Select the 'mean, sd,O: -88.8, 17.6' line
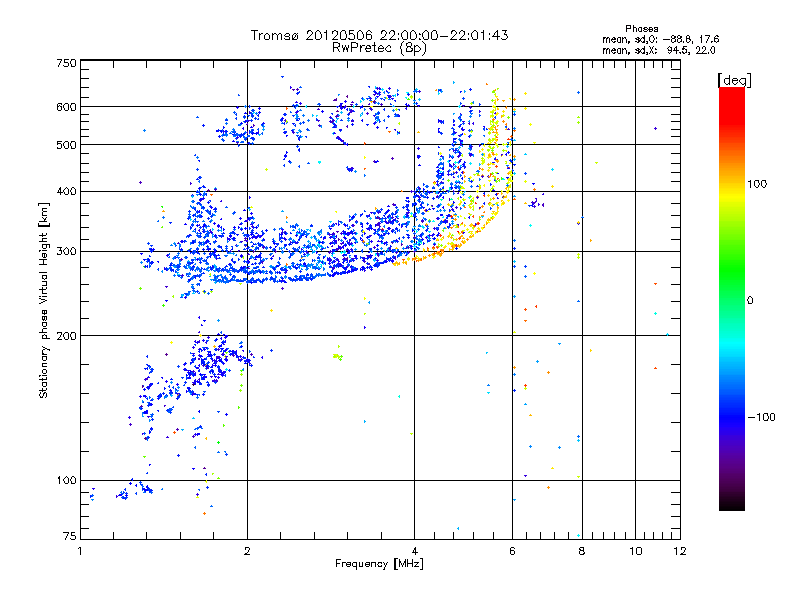The height and width of the screenshot is (600, 800). pos(660,39)
